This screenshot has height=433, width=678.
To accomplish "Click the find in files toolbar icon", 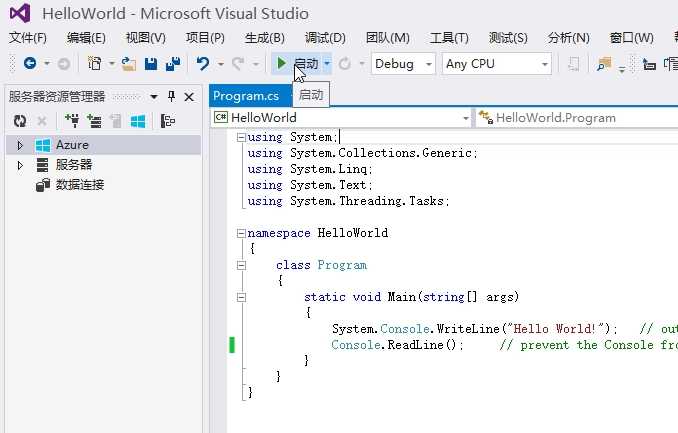I will [x=604, y=64].
